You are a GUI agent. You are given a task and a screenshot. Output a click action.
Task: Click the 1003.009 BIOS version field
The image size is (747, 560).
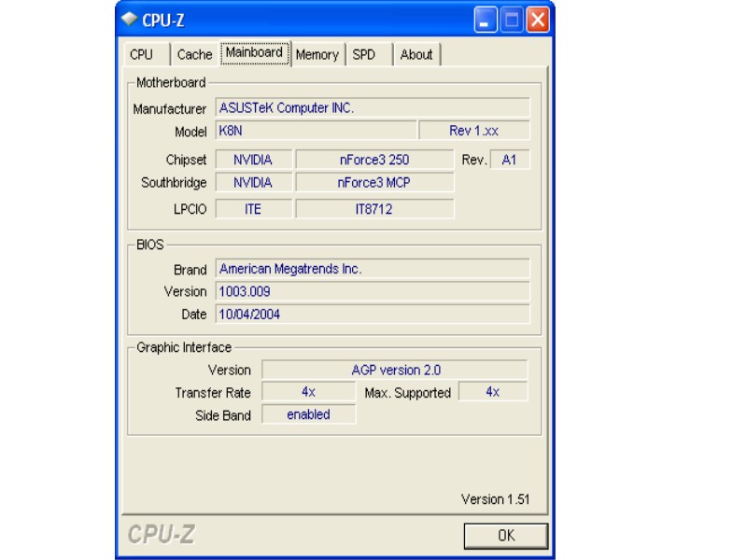tap(373, 291)
